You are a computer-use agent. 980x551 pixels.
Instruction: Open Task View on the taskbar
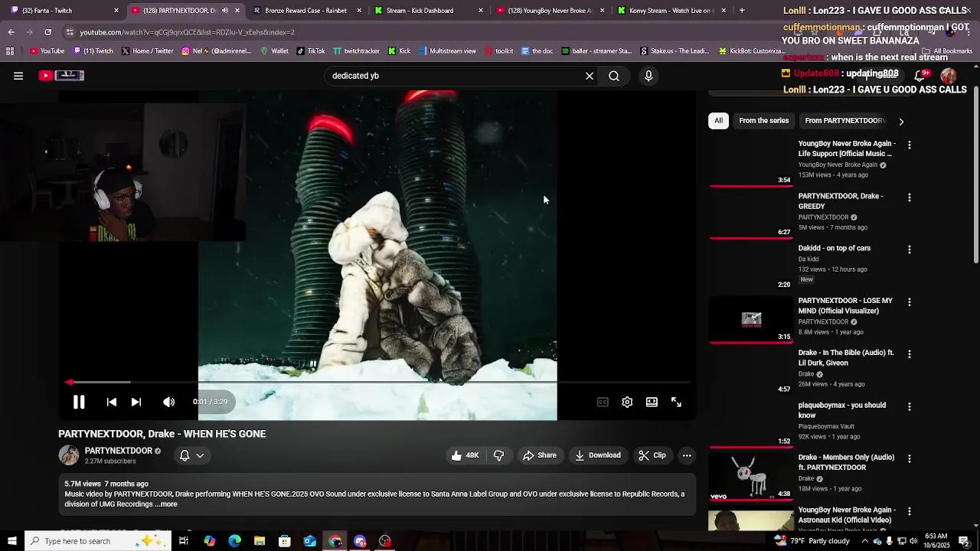[184, 541]
